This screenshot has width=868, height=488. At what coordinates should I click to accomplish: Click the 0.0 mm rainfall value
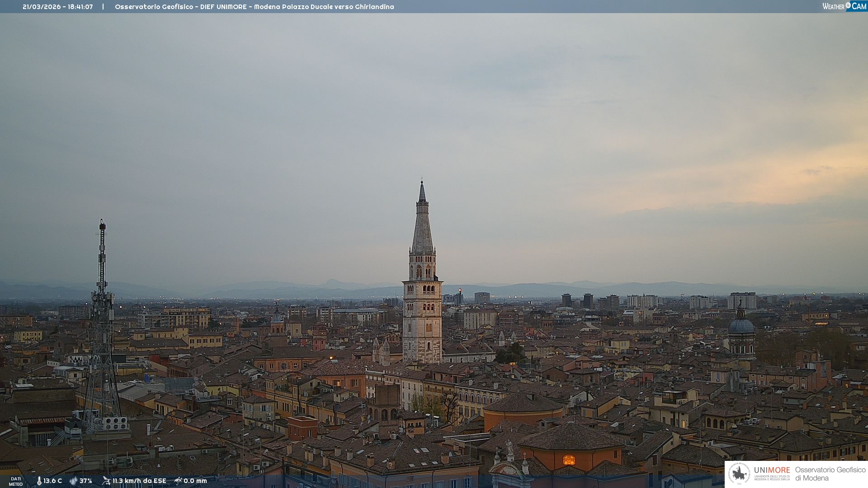click(195, 481)
